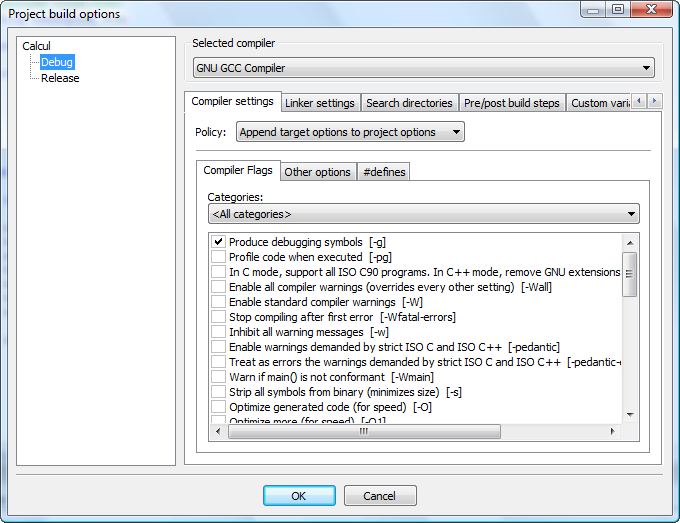Viewport: 680px width, 523px height.
Task: Enable all compiler warnings [-Wall] checkbox
Action: (x=218, y=287)
